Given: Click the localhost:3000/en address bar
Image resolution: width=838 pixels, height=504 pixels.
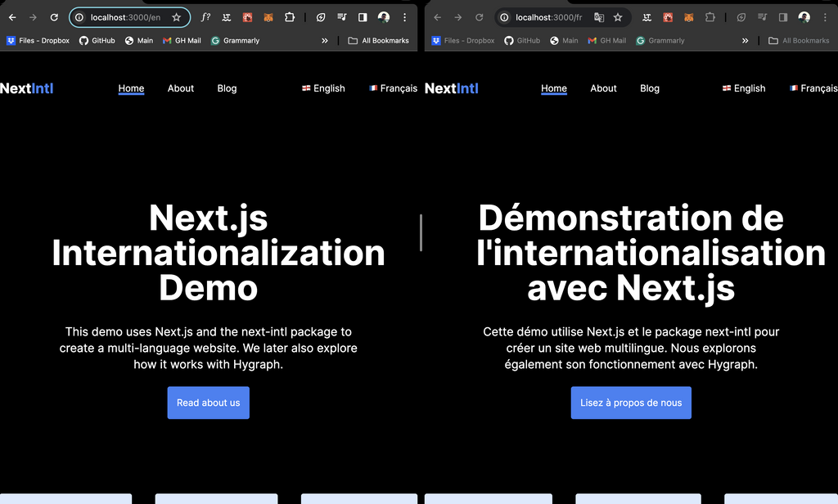Looking at the screenshot, I should (125, 18).
